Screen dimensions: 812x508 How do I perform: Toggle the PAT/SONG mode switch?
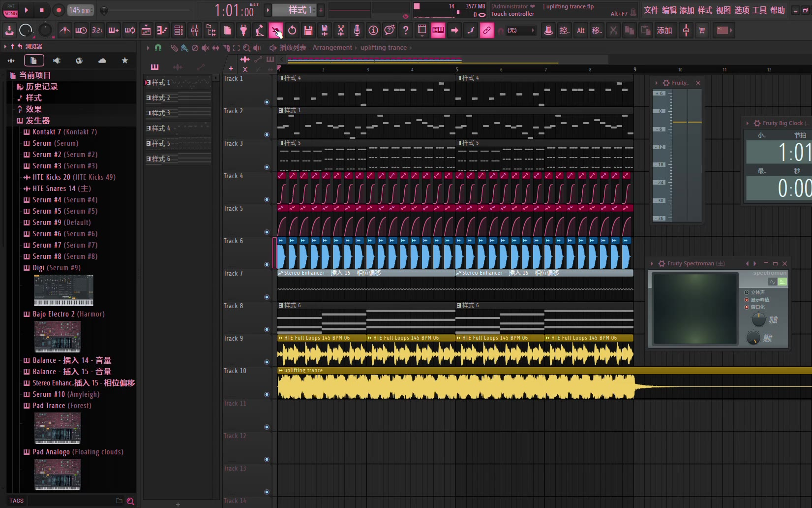coord(10,10)
